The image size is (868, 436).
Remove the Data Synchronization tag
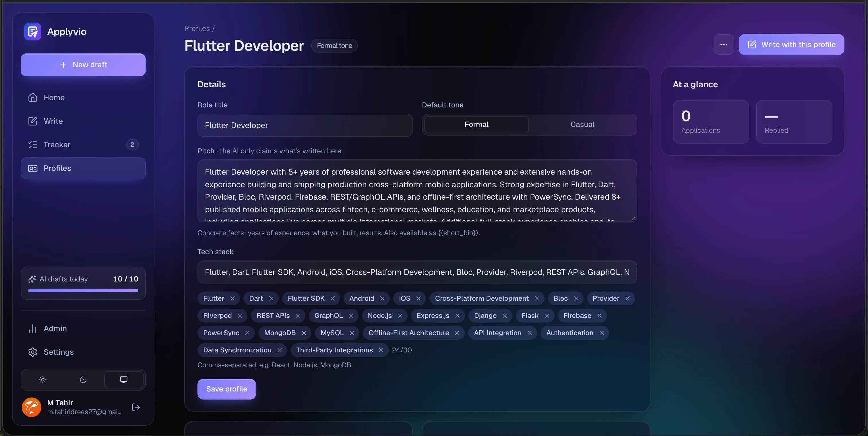(279, 350)
